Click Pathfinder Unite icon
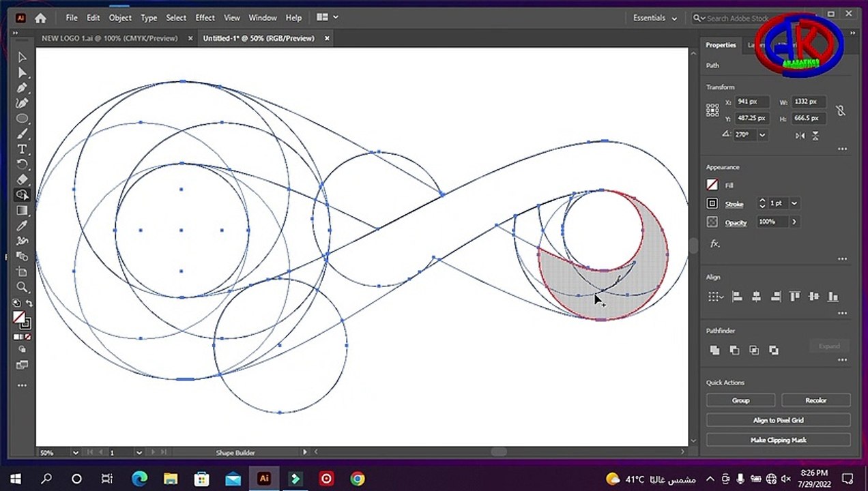The width and height of the screenshot is (868, 491). pyautogui.click(x=714, y=350)
